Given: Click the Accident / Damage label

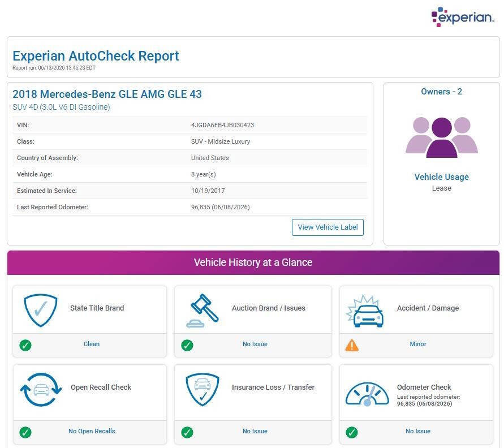Looking at the screenshot, I should point(428,308).
